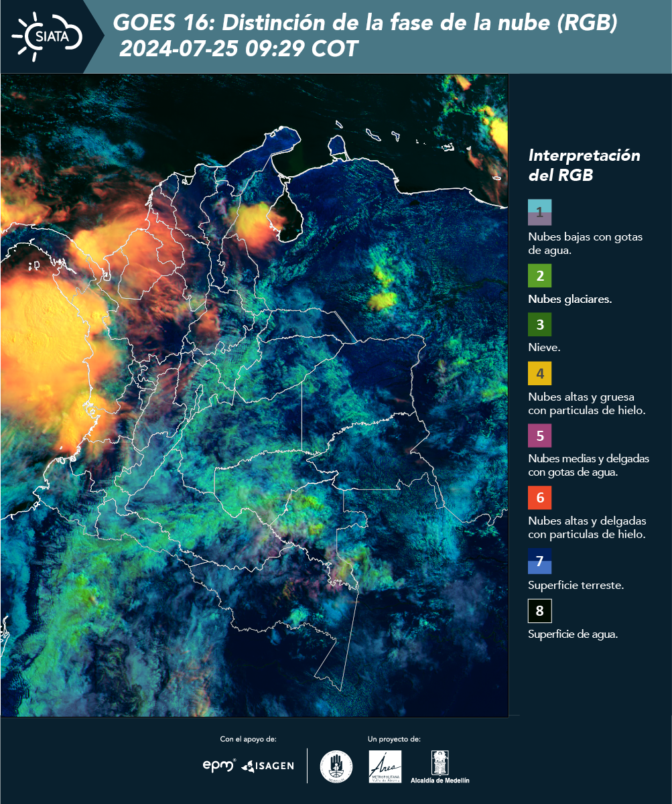Click the Área Metropolitana logo
672x804 pixels.
pyautogui.click(x=386, y=766)
